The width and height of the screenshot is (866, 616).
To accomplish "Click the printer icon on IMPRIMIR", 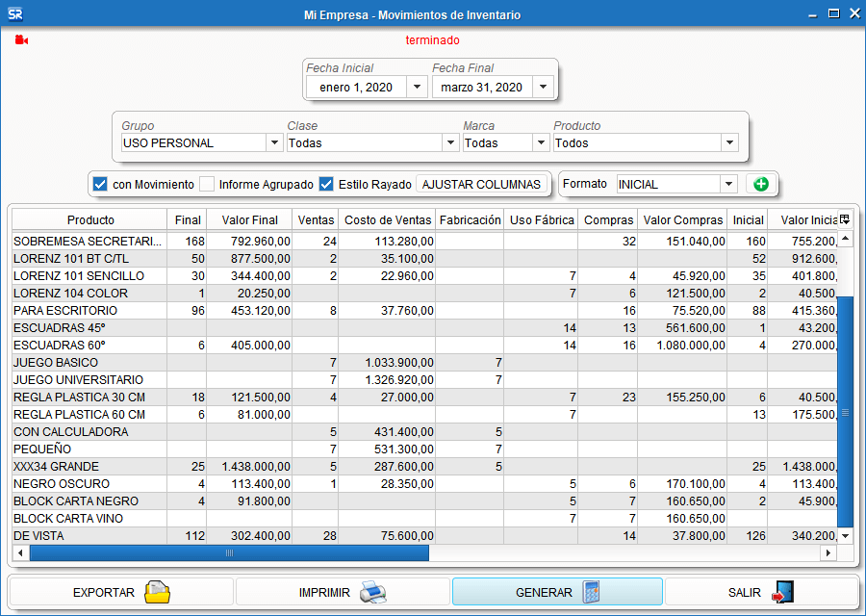I will (372, 592).
